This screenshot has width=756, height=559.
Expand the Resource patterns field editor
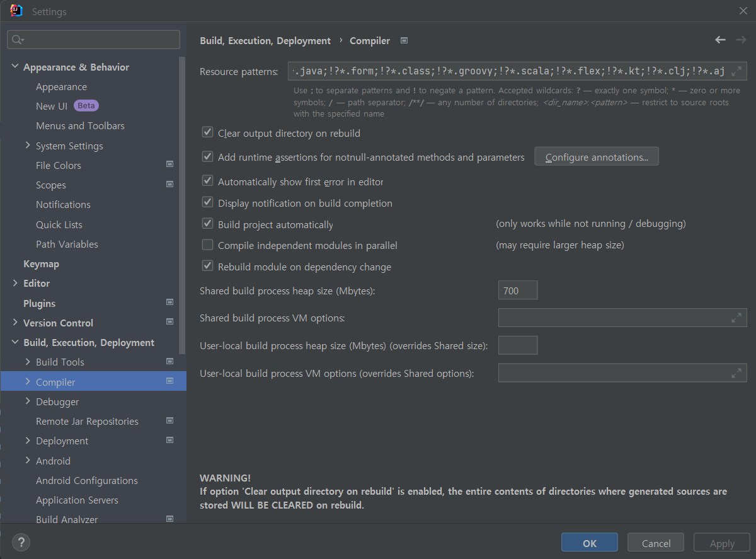pyautogui.click(x=737, y=71)
